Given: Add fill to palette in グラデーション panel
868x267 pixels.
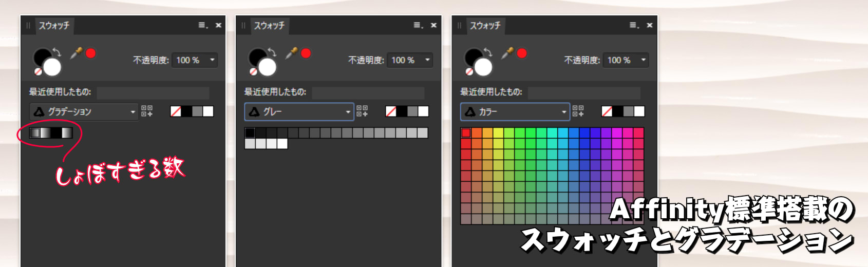Looking at the screenshot, I should (147, 111).
